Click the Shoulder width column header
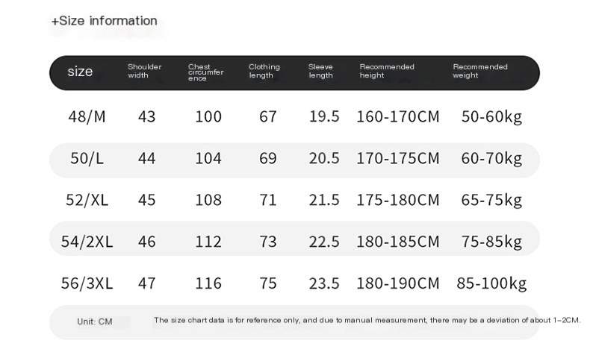590x364 pixels. coord(144,71)
